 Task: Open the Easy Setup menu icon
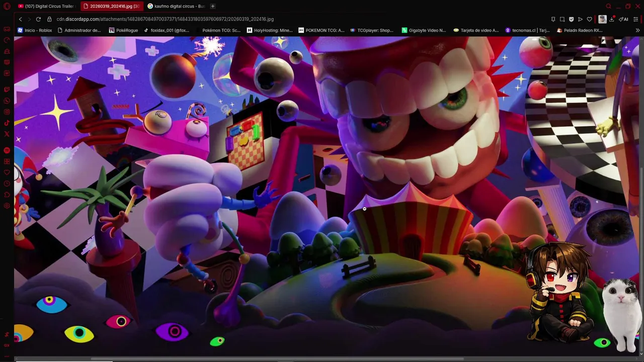pyautogui.click(x=636, y=19)
